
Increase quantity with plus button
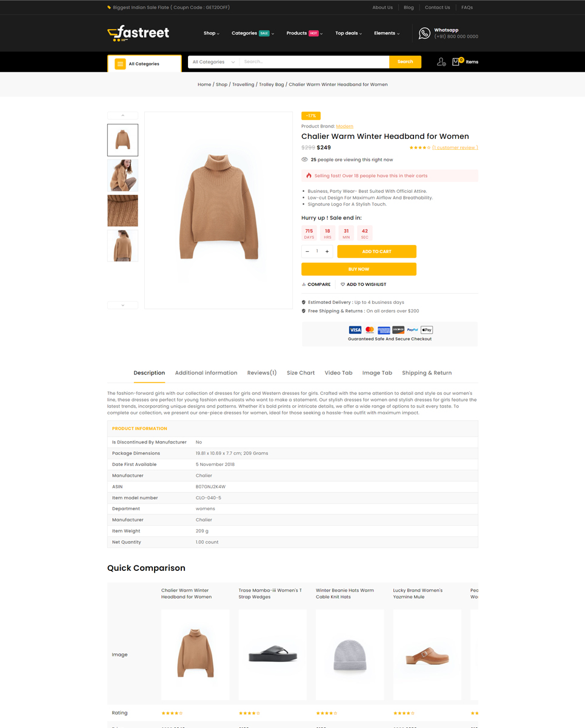click(x=327, y=251)
